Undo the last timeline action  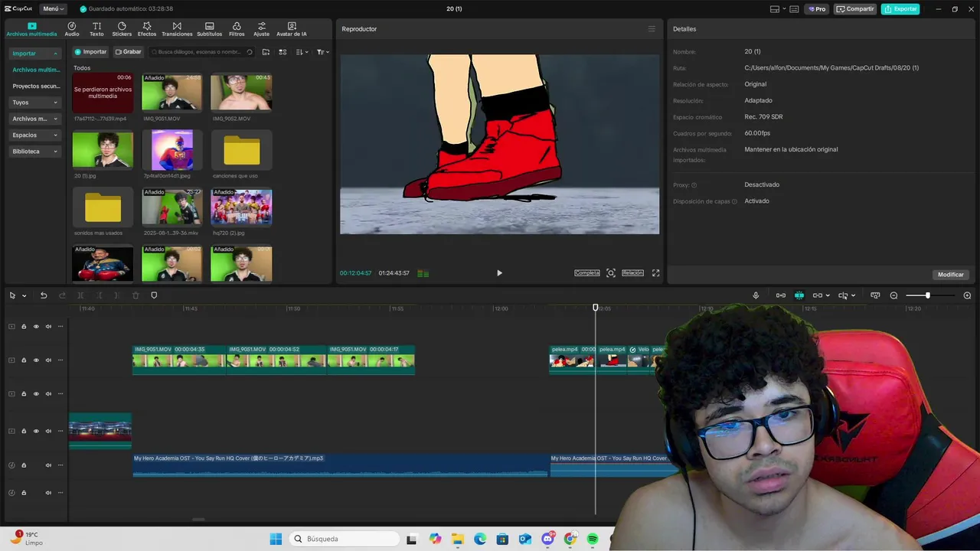[44, 295]
